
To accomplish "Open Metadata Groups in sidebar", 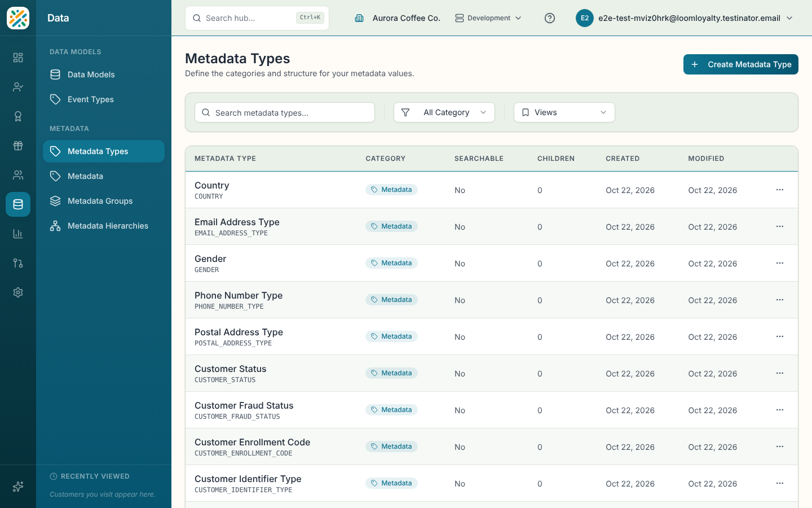I will click(x=104, y=201).
